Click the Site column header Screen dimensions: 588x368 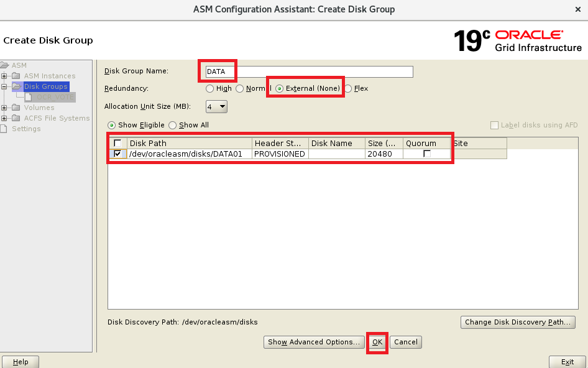click(x=479, y=144)
